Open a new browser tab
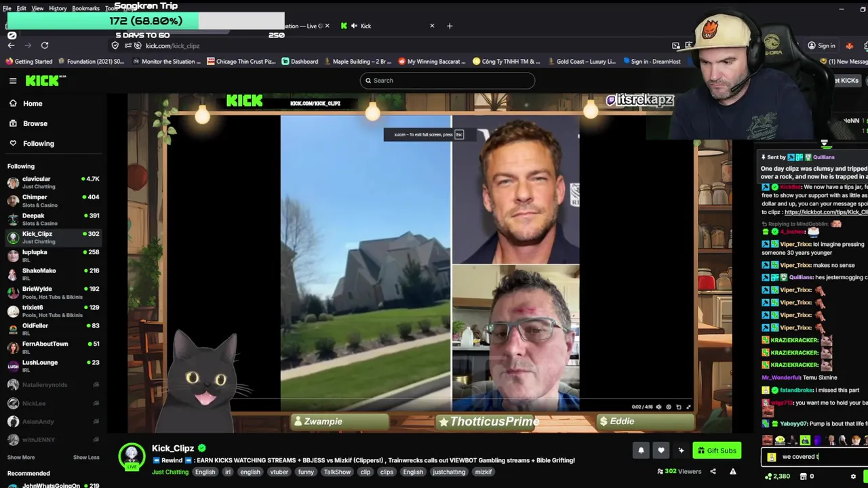The height and width of the screenshot is (488, 868). (450, 26)
